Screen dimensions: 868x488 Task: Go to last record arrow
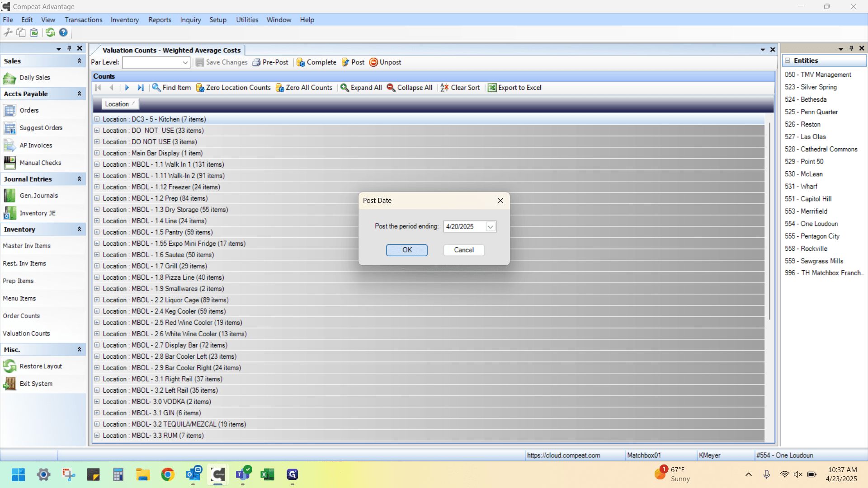point(141,88)
